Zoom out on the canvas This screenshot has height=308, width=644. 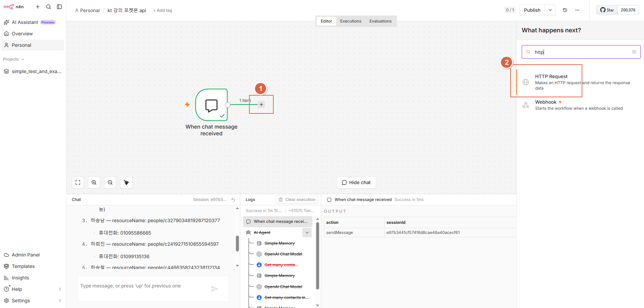(110, 182)
